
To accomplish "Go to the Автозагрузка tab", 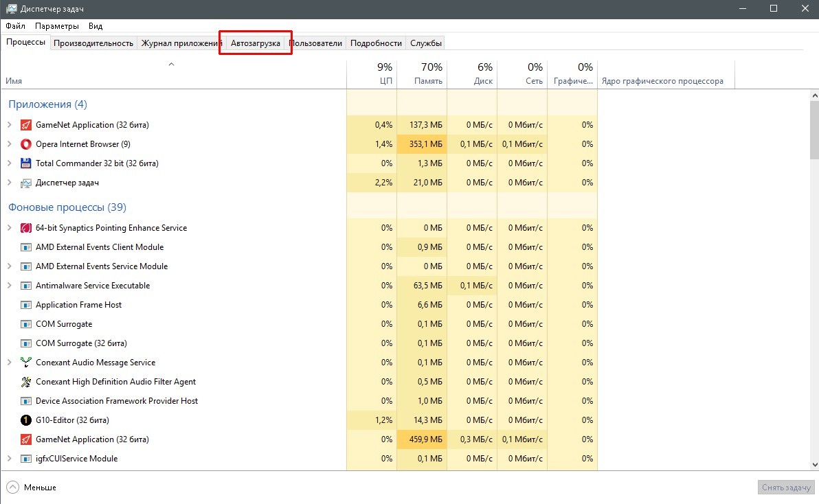I will tap(256, 43).
